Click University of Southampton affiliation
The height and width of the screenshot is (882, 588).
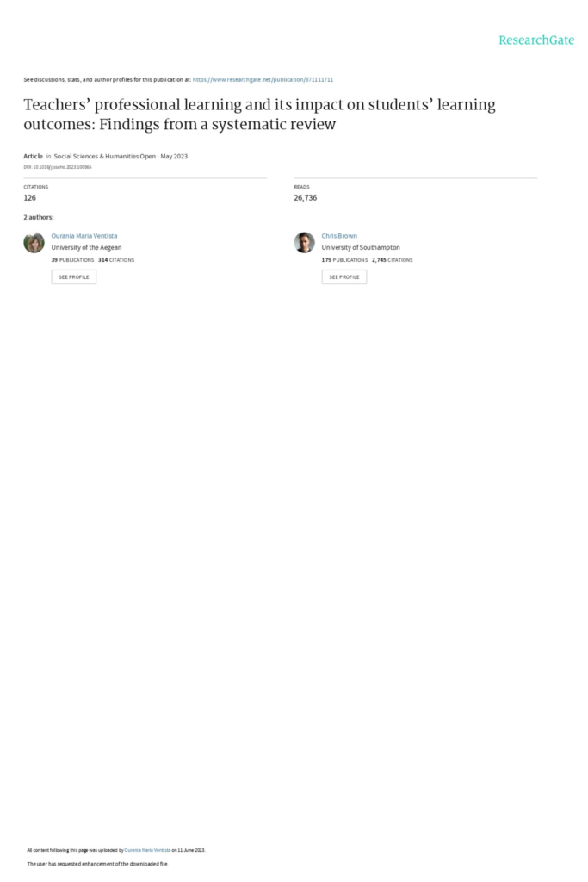click(361, 247)
